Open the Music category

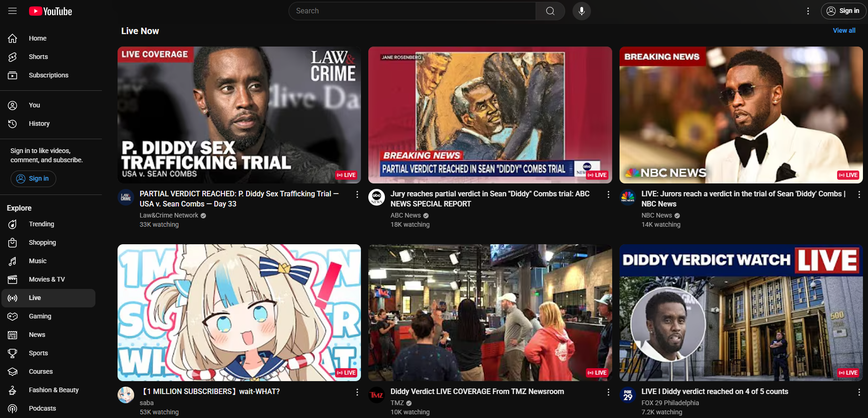[x=48, y=261]
